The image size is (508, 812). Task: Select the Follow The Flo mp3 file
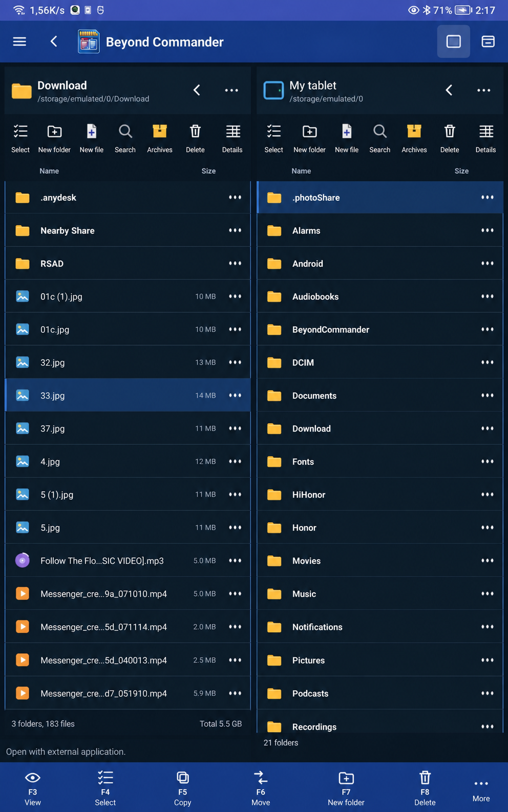[x=128, y=561]
